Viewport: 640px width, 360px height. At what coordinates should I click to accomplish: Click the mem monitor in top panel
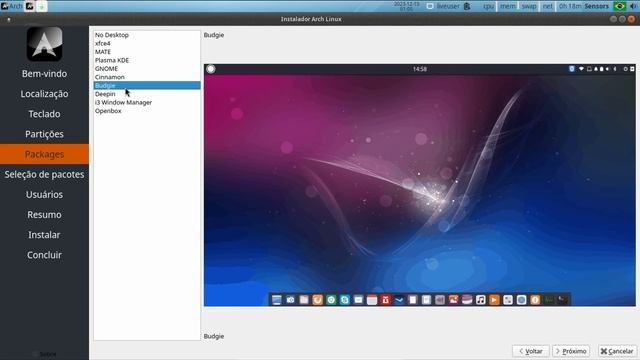(x=507, y=6)
